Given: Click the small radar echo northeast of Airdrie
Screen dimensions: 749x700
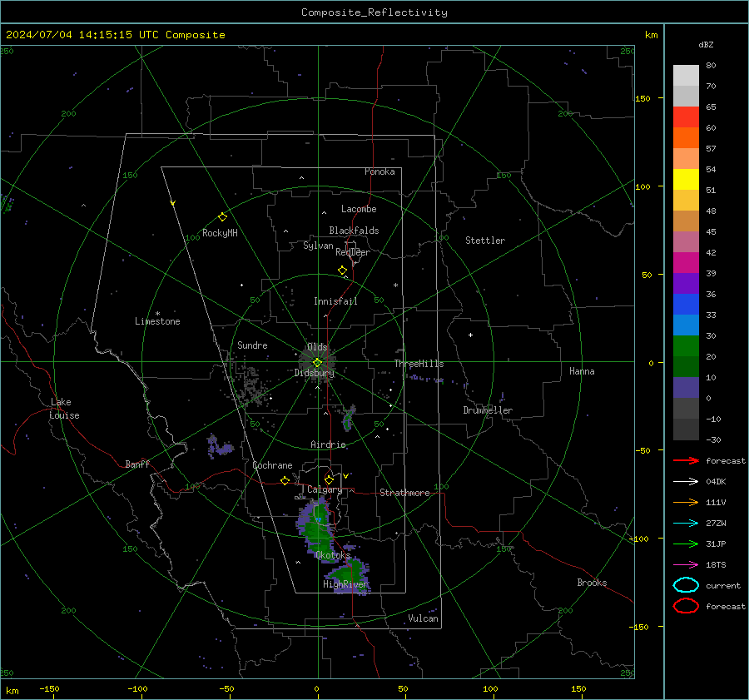Looking at the screenshot, I should [x=349, y=418].
